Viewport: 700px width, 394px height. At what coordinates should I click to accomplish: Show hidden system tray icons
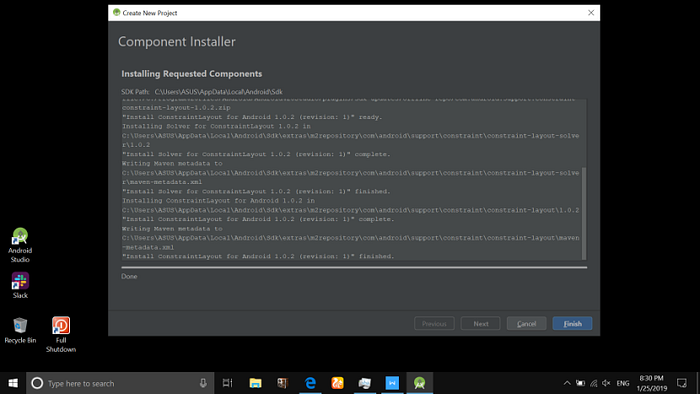pos(567,383)
